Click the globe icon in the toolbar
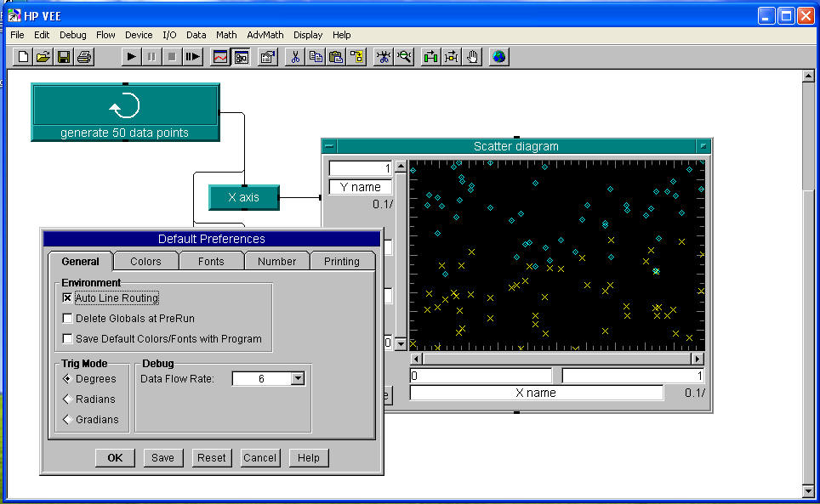This screenshot has width=820, height=504. point(498,57)
